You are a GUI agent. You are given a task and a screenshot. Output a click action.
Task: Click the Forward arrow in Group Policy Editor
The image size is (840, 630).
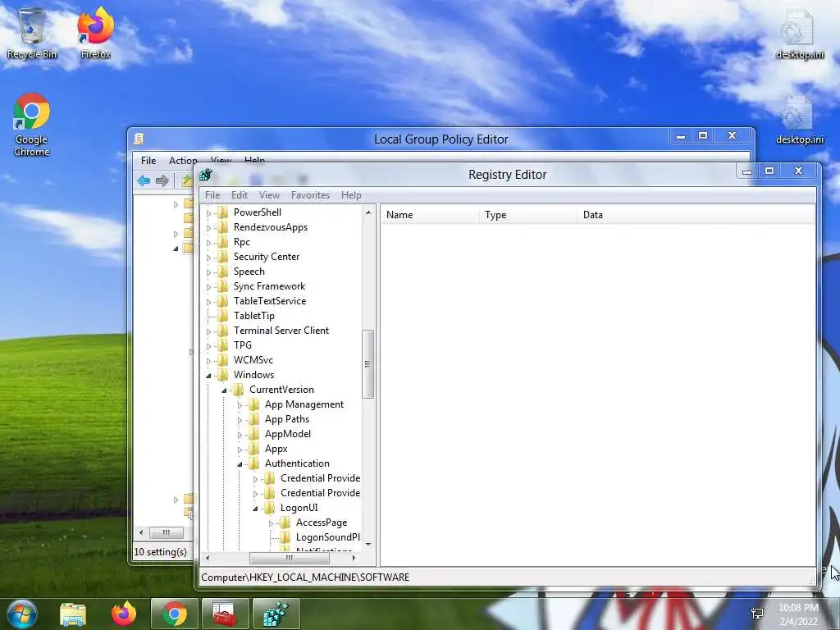pyautogui.click(x=162, y=180)
